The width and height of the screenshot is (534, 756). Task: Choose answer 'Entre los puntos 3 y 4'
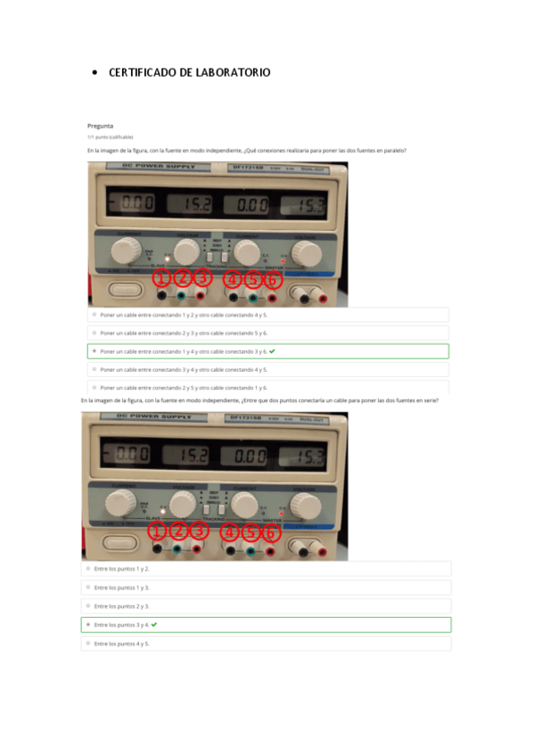(x=266, y=625)
